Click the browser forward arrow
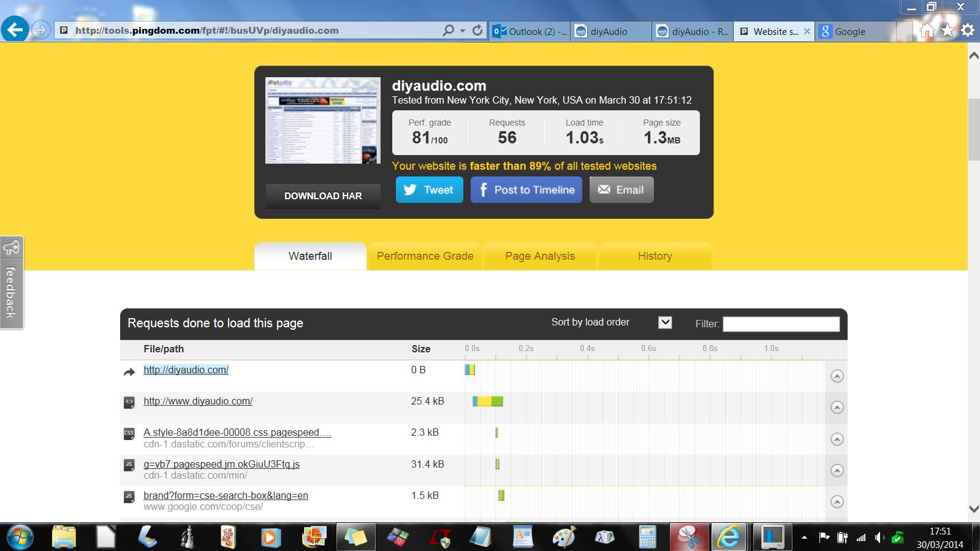 [40, 30]
